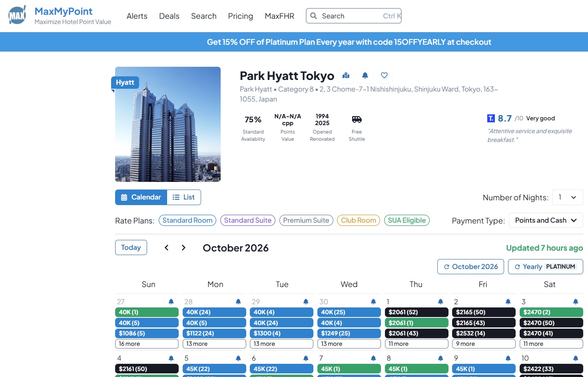This screenshot has height=377, width=588.
Task: Select the $2422 (33) rate on Saturday 10
Action: click(x=551, y=369)
